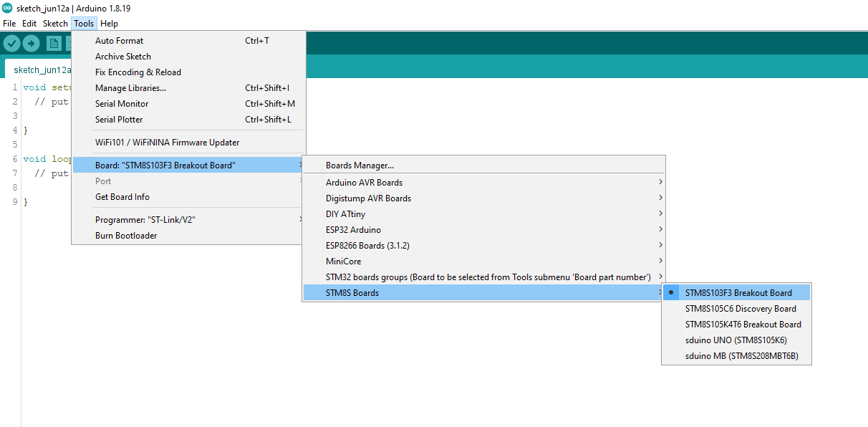
Task: Select STM8S105C6 Discovery Board
Action: click(x=736, y=309)
